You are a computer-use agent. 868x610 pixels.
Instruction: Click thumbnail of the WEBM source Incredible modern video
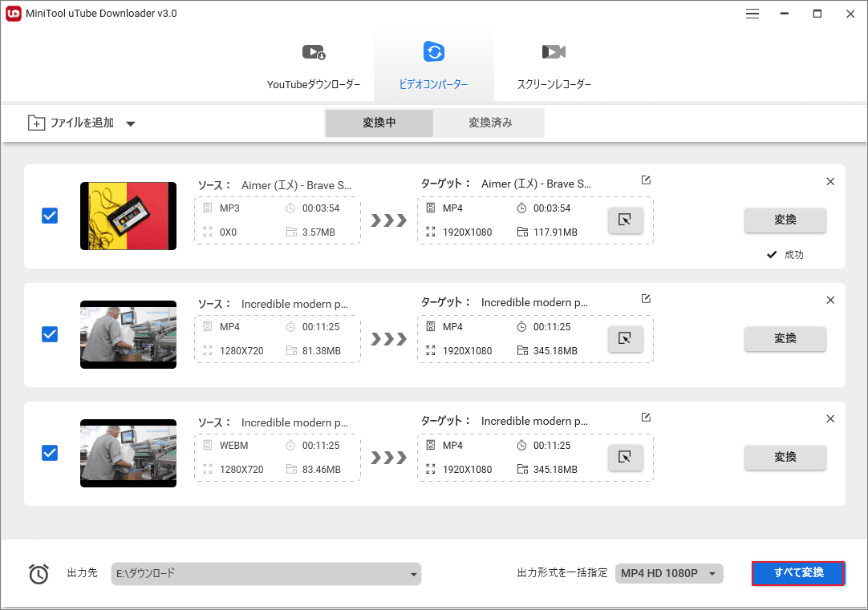point(128,454)
